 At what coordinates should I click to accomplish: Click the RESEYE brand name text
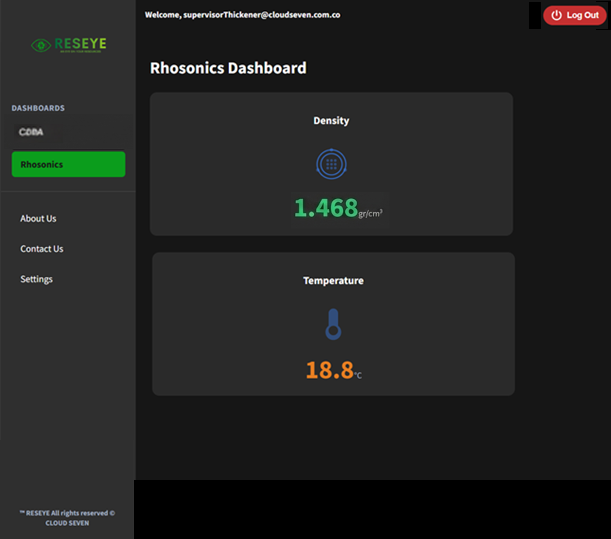tap(80, 44)
